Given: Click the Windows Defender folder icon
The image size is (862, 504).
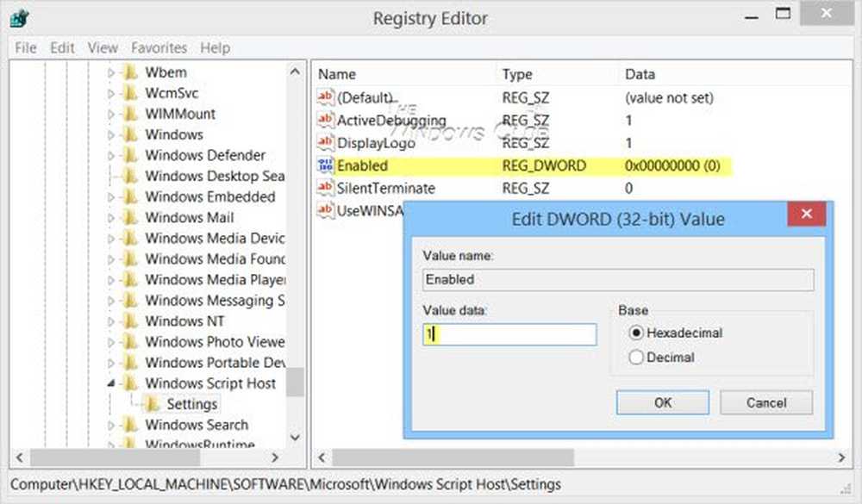Looking at the screenshot, I should pos(130,156).
